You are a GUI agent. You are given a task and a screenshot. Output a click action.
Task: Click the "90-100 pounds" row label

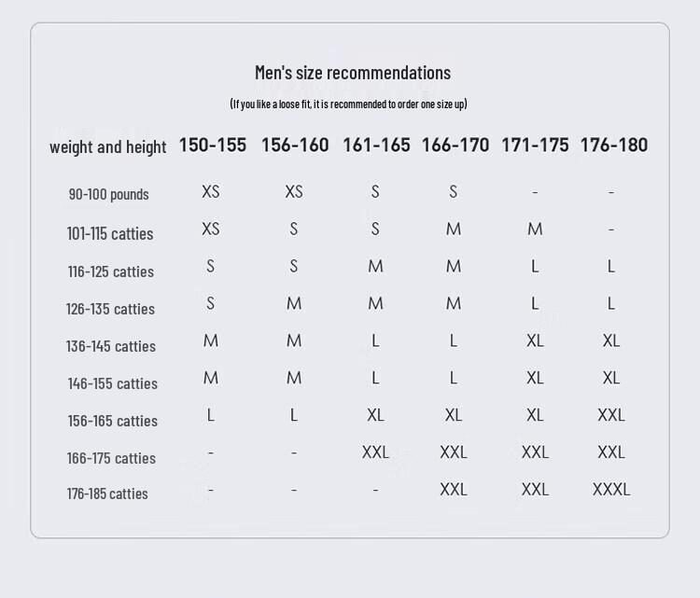click(x=108, y=194)
